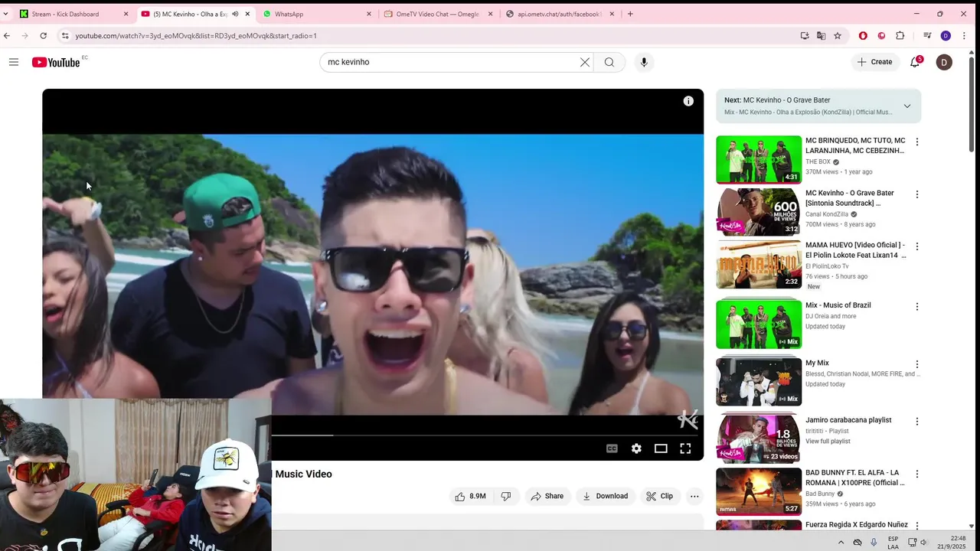View site information icon in address bar
This screenshot has width=980, height=551.
click(65, 36)
